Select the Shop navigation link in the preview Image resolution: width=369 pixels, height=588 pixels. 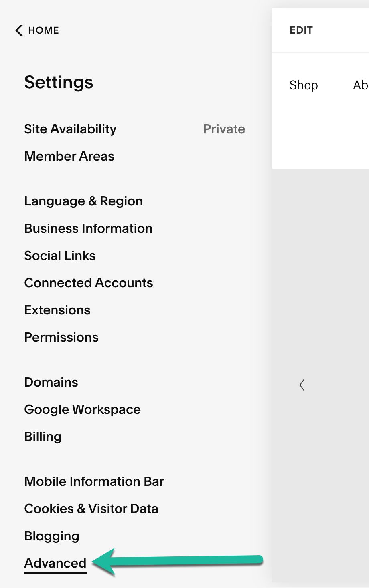304,85
